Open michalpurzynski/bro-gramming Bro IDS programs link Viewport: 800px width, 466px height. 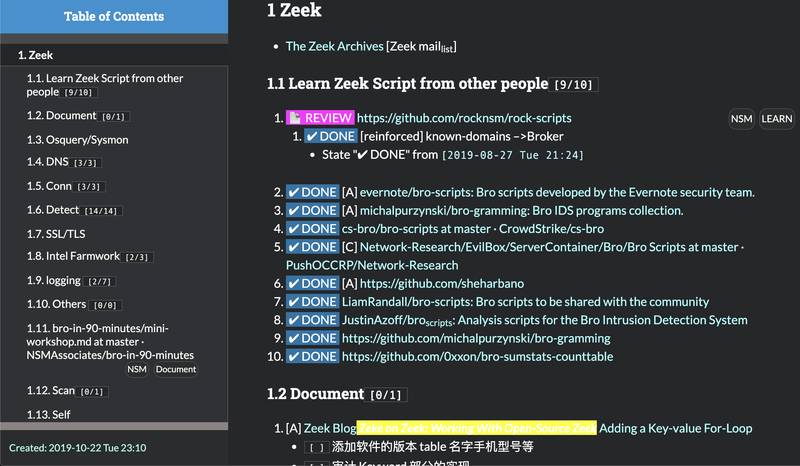pos(521,210)
